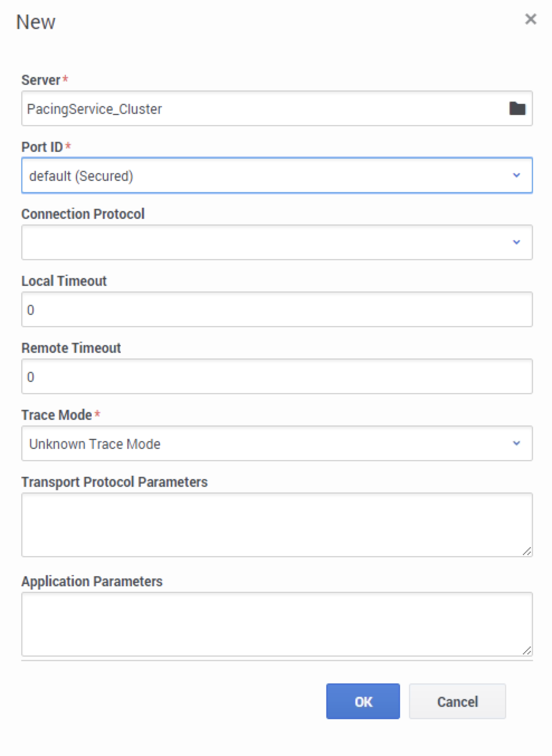Image resolution: width=552 pixels, height=756 pixels.
Task: Click the folder icon to browse servers
Action: 517,108
